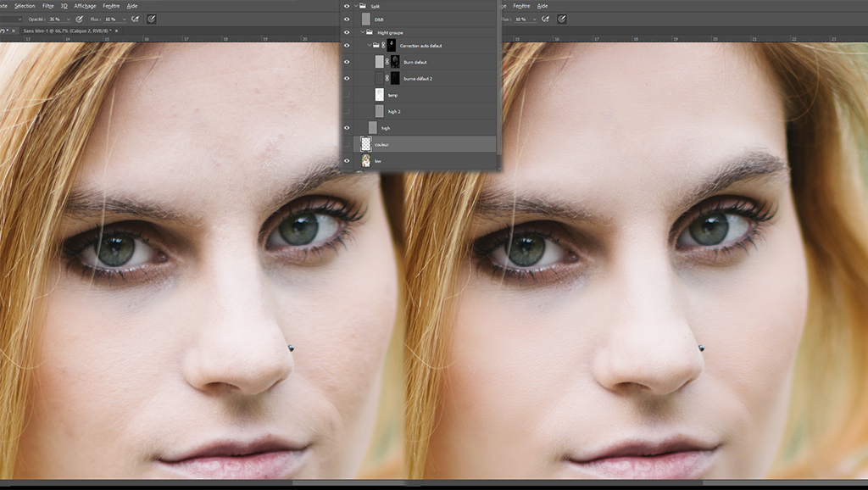
Task: Click the left Flux 10 % value field
Action: tap(108, 19)
